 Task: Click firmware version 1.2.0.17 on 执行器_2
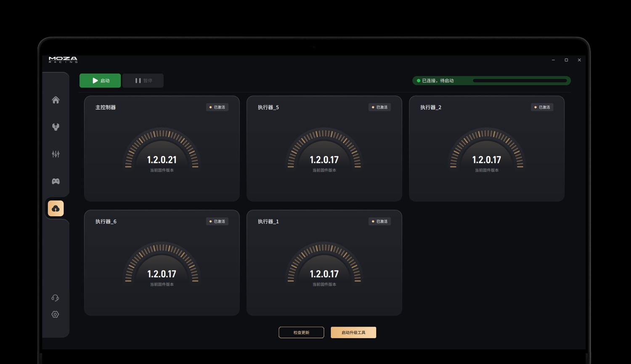pos(487,160)
